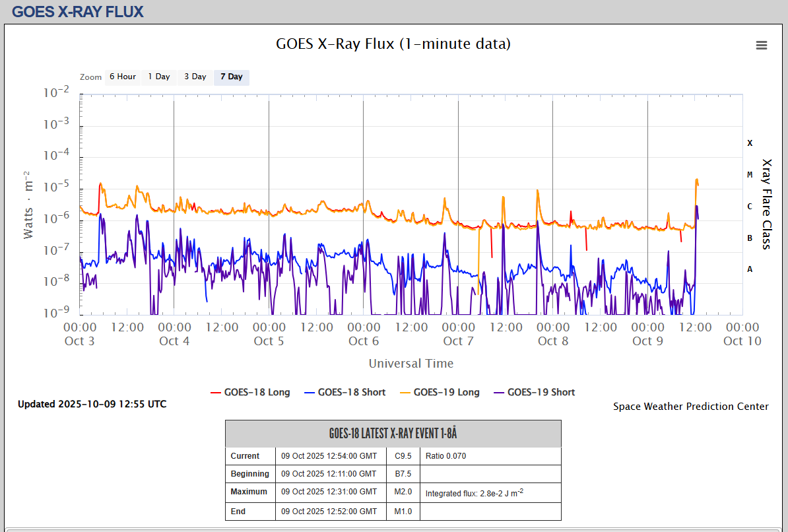This screenshot has width=788, height=532.
Task: Open the chart hamburger context menu
Action: (x=761, y=45)
